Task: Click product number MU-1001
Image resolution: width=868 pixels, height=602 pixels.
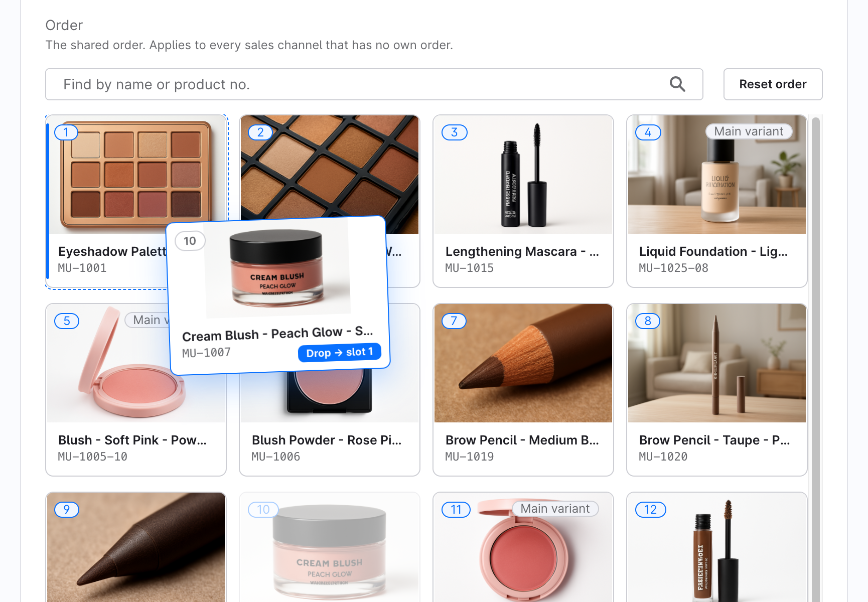Action: 82,268
